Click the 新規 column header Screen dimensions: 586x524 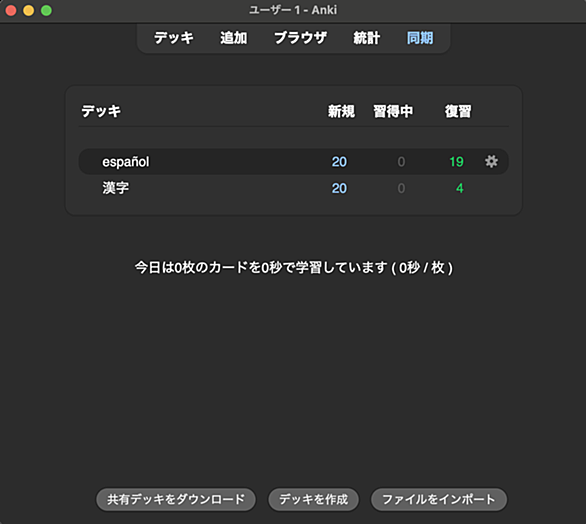point(341,111)
